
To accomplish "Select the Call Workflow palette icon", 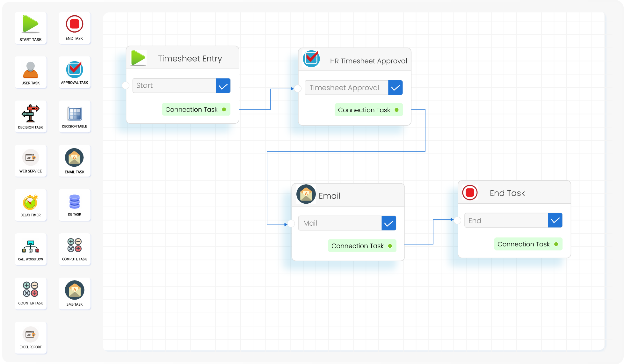I will (31, 247).
